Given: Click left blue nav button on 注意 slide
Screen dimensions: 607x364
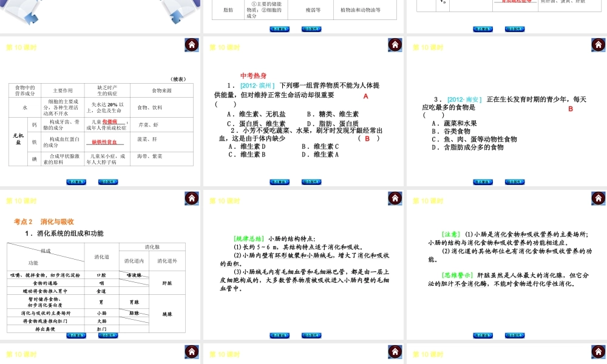Looking at the screenshot, I should pyautogui.click(x=483, y=335).
